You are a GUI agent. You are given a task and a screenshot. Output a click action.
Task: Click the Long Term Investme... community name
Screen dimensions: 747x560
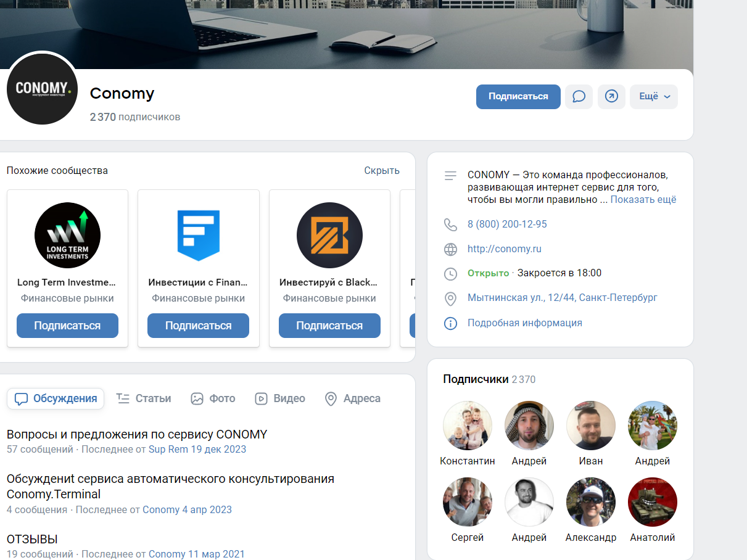[67, 282]
